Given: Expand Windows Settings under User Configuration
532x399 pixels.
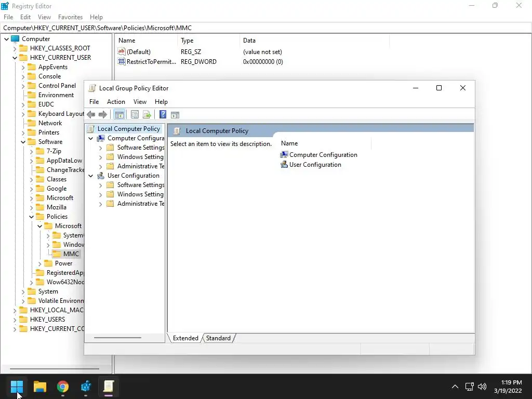Looking at the screenshot, I should pos(100,195).
